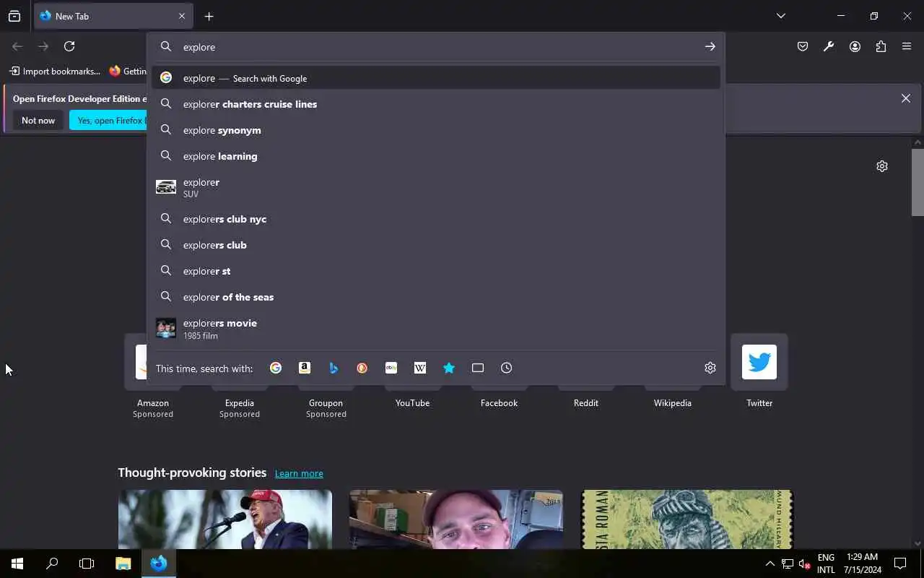924x578 pixels.
Task: Open the list all tabs dropdown
Action: tap(781, 16)
